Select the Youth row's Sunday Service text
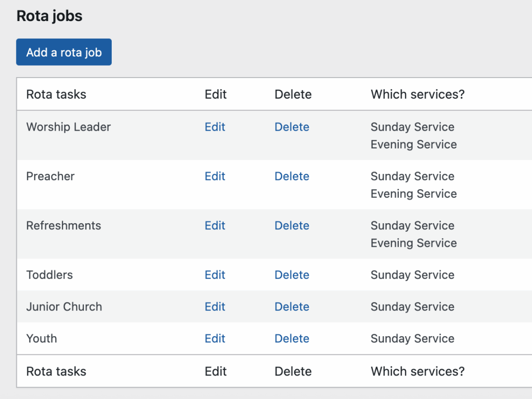Image resolution: width=532 pixels, height=399 pixels. [x=412, y=339]
